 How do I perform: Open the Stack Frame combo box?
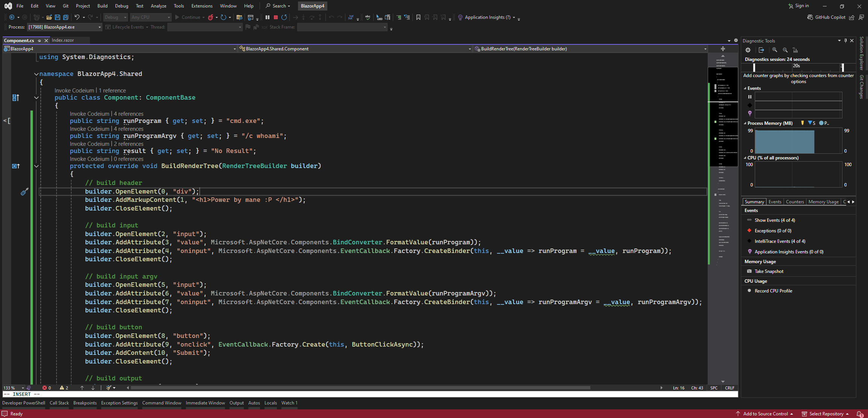[342, 27]
